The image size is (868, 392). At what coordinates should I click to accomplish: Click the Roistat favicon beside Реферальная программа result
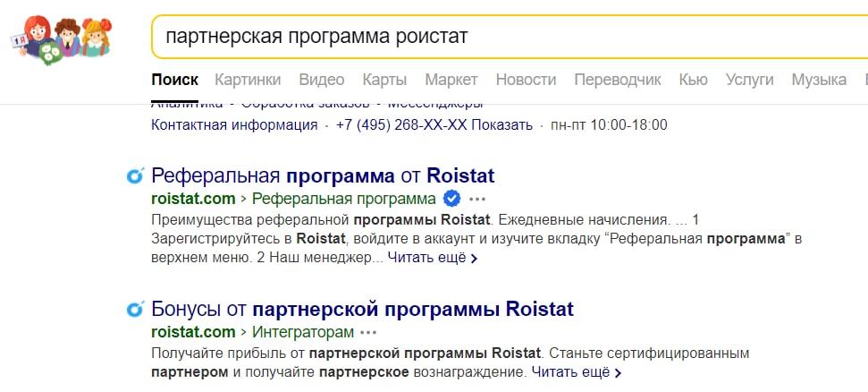coord(135,175)
